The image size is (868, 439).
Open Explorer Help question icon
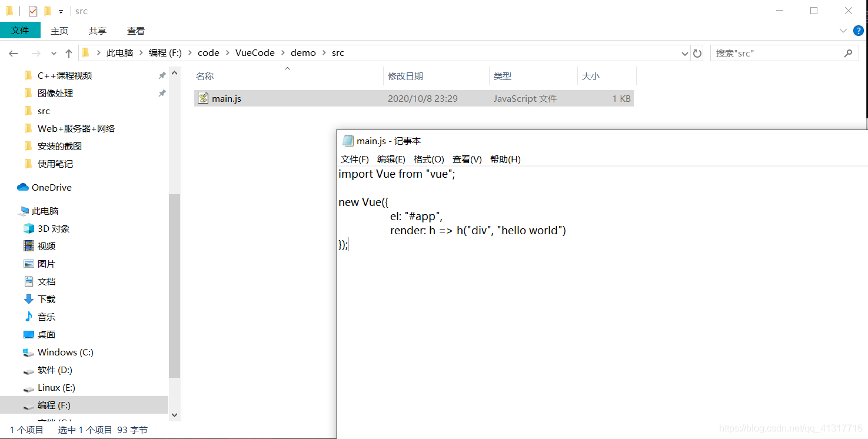[859, 31]
